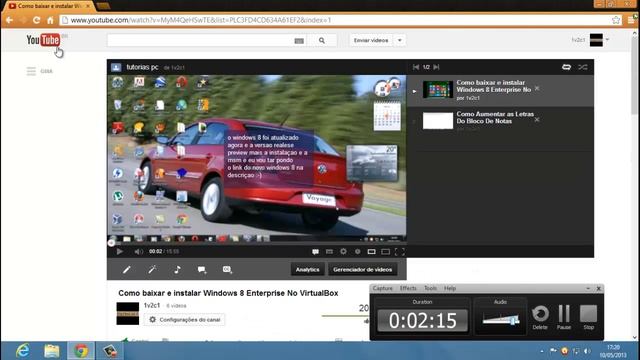640x360 pixels.
Task: Open Configurações do canal button
Action: coord(184,320)
